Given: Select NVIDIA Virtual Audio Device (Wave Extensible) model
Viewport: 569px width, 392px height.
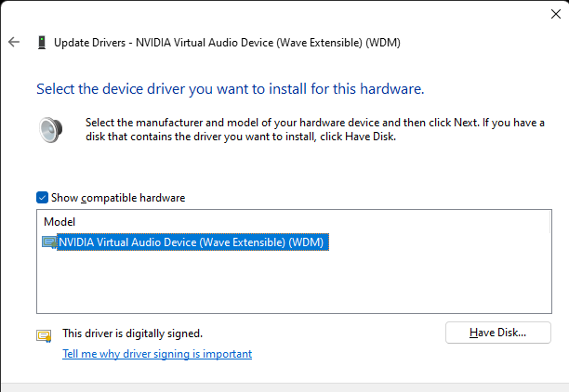Looking at the screenshot, I should 193,242.
